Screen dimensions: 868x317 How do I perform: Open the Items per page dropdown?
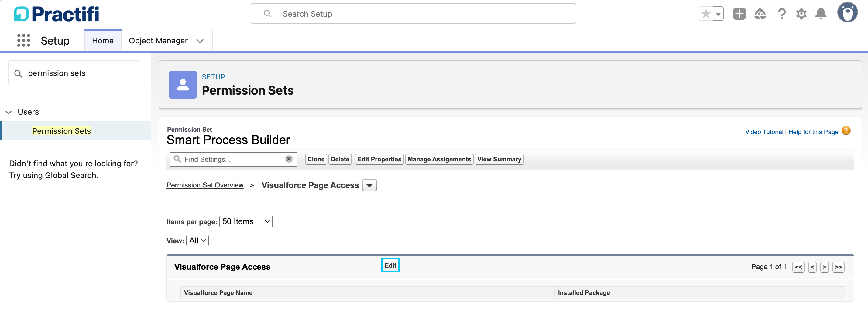point(246,221)
